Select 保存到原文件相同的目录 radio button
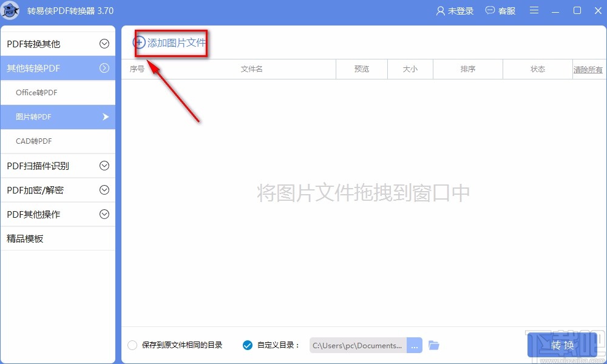Viewport: 607px width, 364px height. point(132,345)
